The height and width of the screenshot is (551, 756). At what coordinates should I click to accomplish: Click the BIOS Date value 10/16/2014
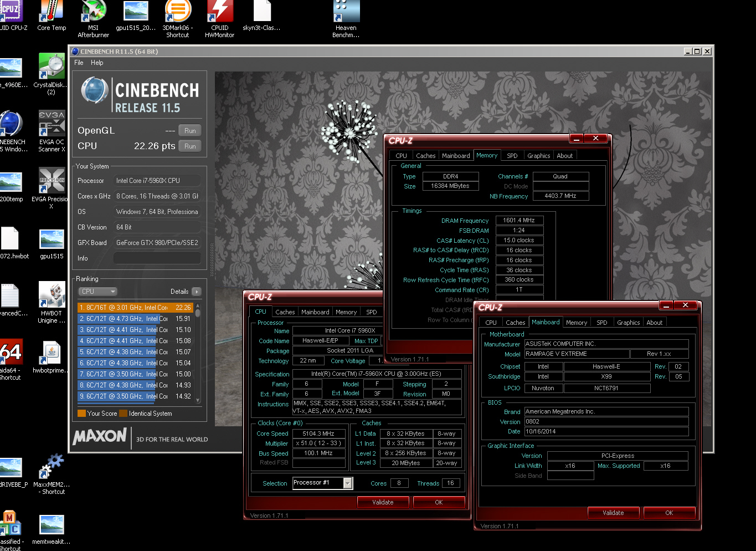point(606,431)
